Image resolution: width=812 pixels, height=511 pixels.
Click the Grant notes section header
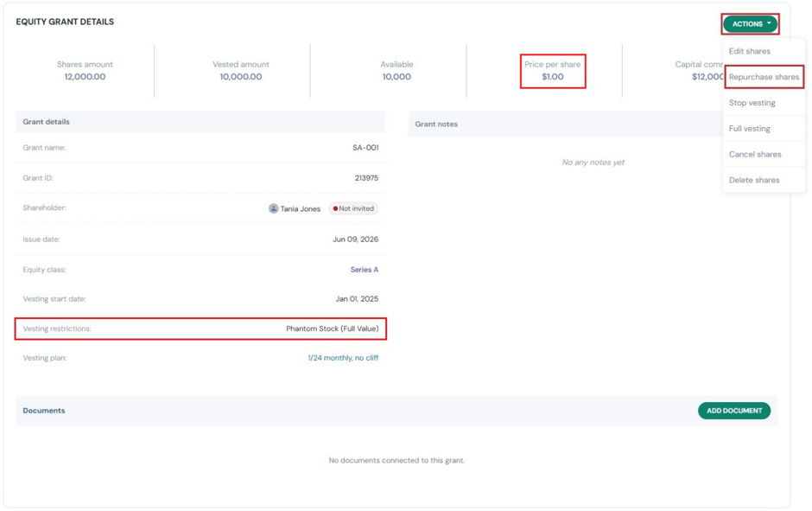(436, 125)
